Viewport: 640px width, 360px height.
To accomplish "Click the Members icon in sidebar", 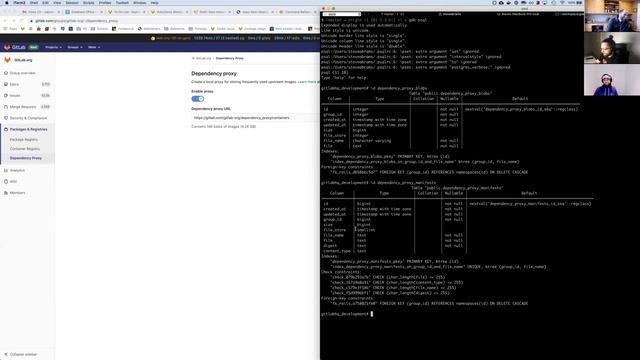I will pyautogui.click(x=6, y=193).
